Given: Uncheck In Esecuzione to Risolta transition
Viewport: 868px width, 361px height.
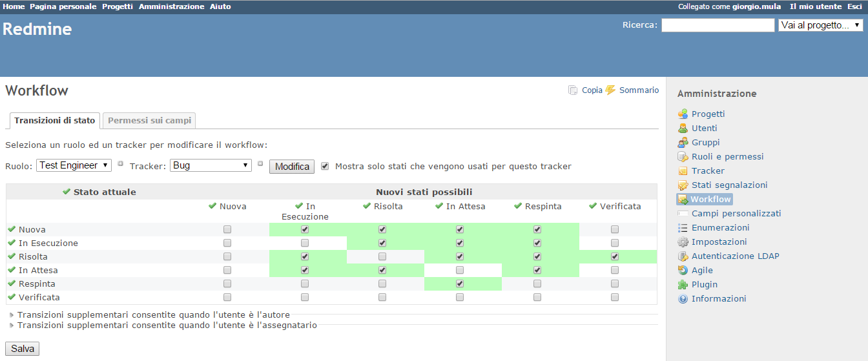Looking at the screenshot, I should (382, 243).
